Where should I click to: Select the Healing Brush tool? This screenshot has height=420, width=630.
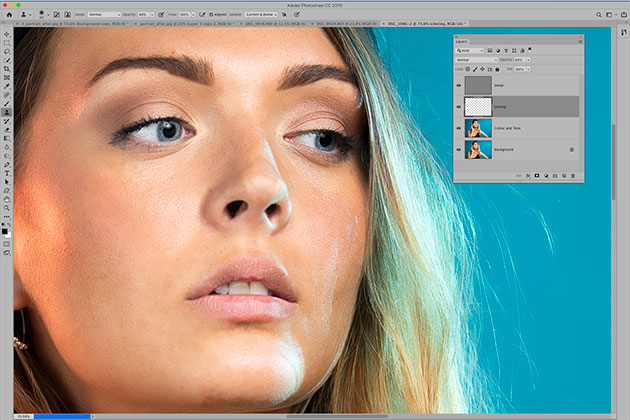(x=7, y=95)
